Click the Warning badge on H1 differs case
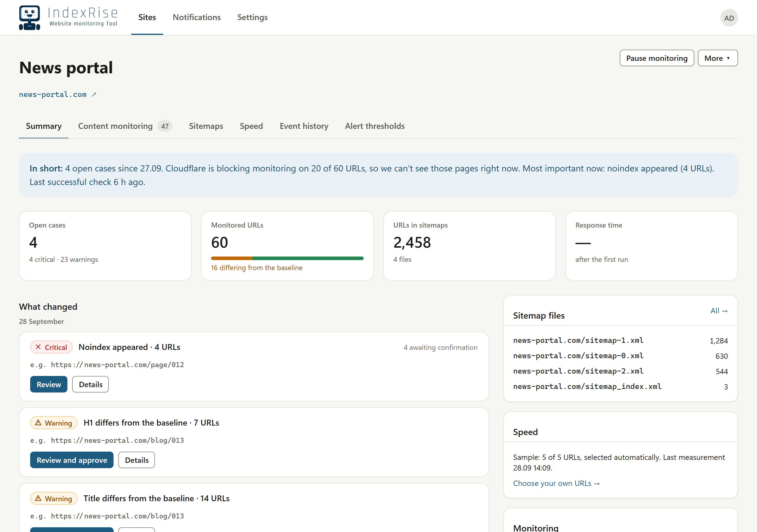 [x=54, y=423]
